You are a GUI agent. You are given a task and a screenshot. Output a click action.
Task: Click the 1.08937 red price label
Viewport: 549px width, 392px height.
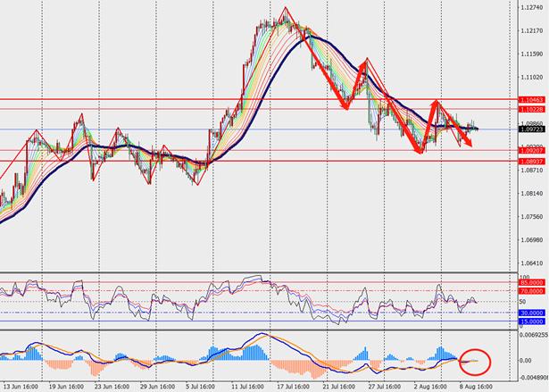click(530, 162)
